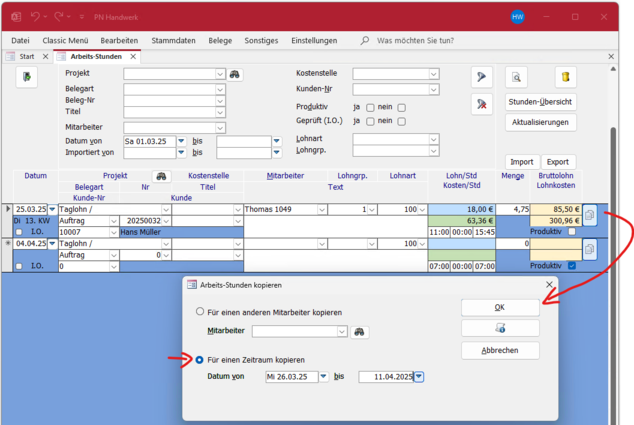
Task: Tick the Produktiv 'ja' checkbox
Action: (371, 107)
